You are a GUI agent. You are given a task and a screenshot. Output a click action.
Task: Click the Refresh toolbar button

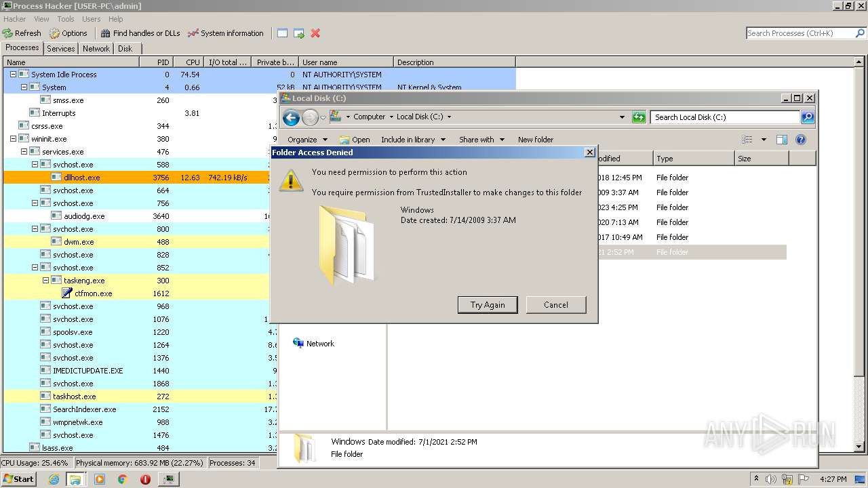click(x=22, y=33)
